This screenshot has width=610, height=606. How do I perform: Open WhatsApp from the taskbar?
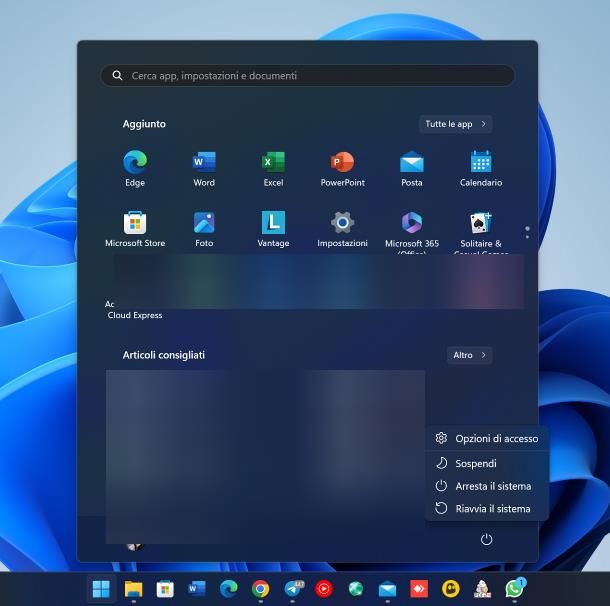coord(515,589)
